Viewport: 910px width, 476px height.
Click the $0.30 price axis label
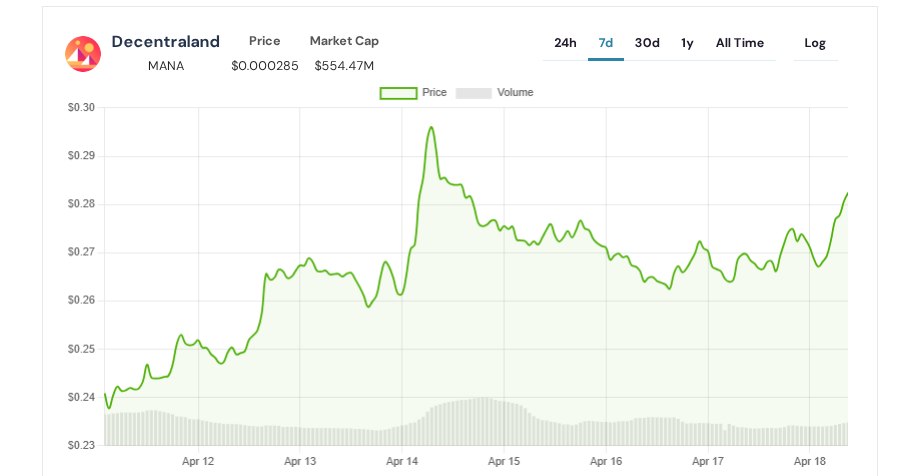[x=81, y=108]
